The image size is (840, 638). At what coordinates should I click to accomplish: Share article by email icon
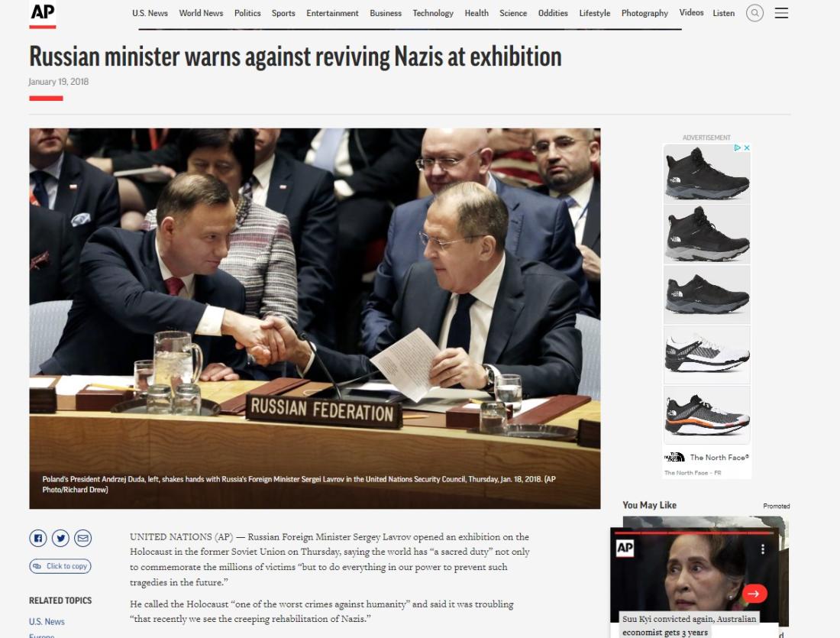tap(83, 538)
